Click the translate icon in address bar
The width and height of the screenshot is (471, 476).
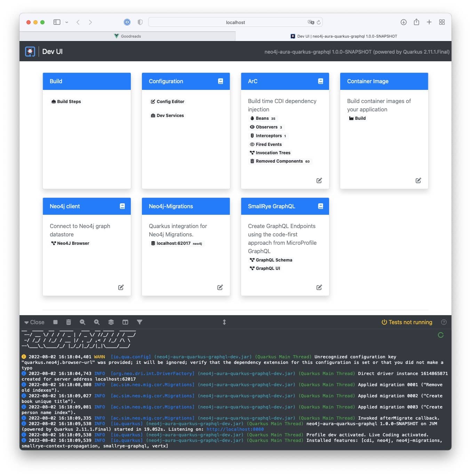click(311, 22)
